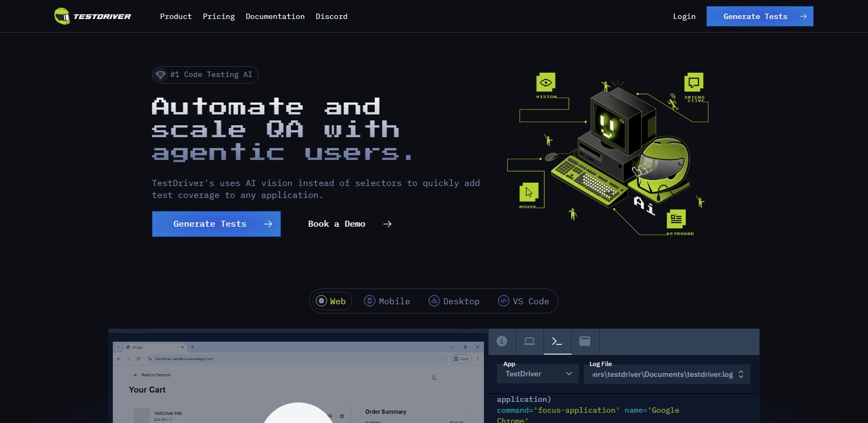Switch to the Desktop platform option
The width and height of the screenshot is (868, 423).
[x=454, y=301]
